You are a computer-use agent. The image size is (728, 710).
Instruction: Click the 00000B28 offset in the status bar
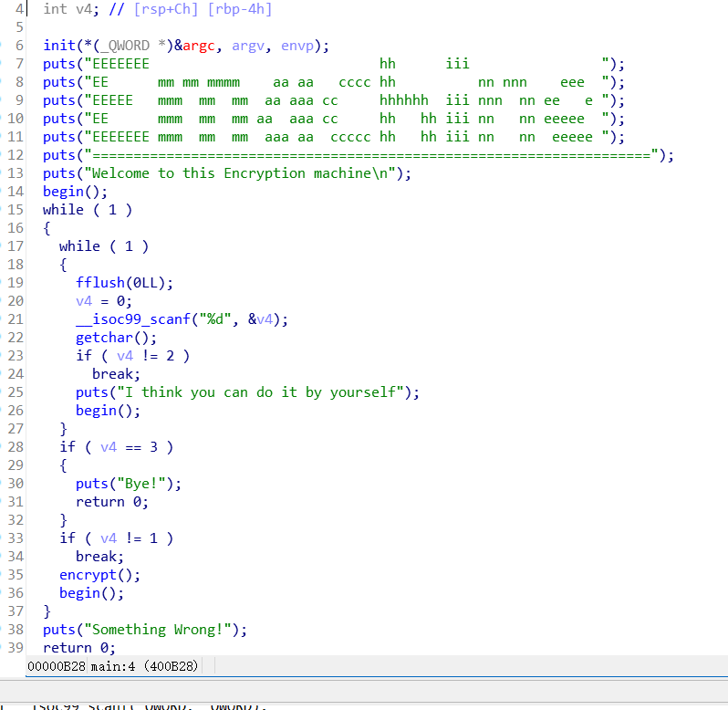[x=57, y=666]
